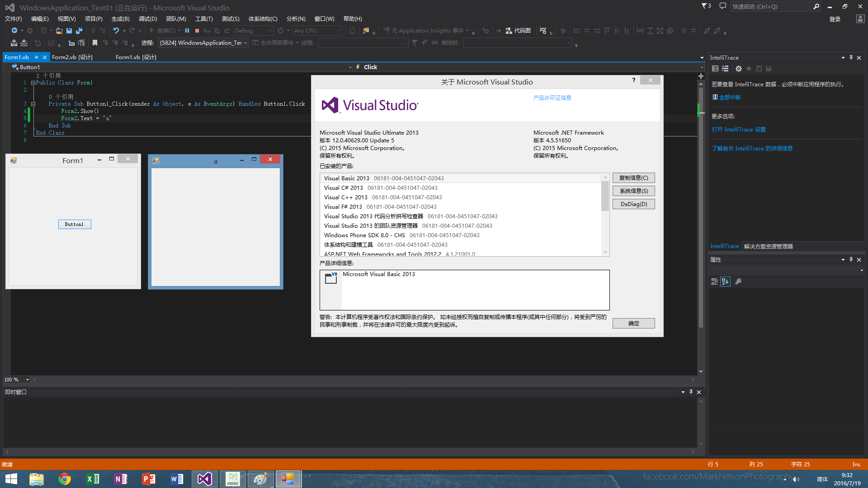Open the 进程 process dropdown
The height and width of the screenshot is (488, 868).
click(203, 43)
